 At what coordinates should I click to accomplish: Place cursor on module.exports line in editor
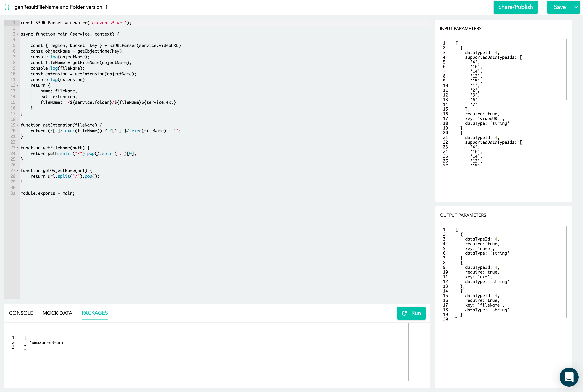[48, 193]
